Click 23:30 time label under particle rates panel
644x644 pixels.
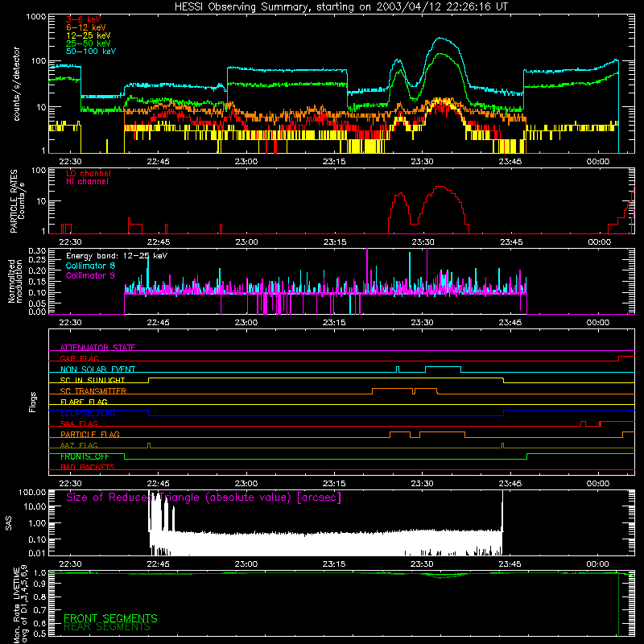(423, 242)
